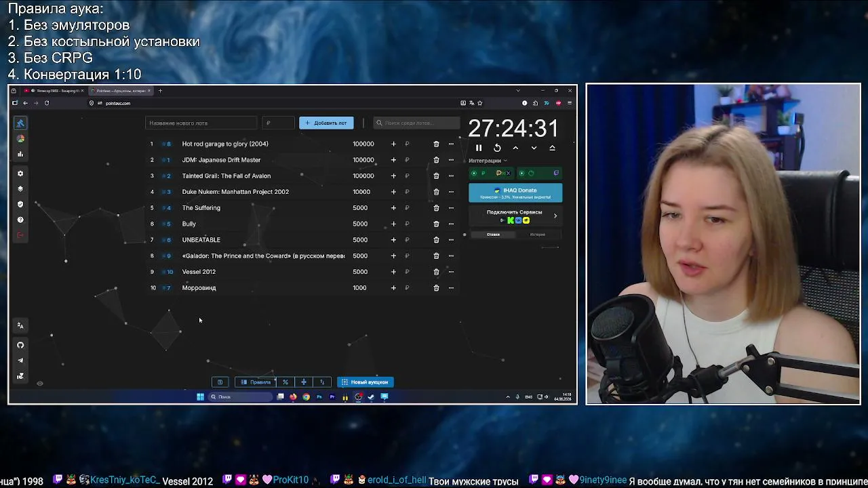This screenshot has width=868, height=488.
Task: Click the red logout icon in sidebar
Action: [x=20, y=235]
